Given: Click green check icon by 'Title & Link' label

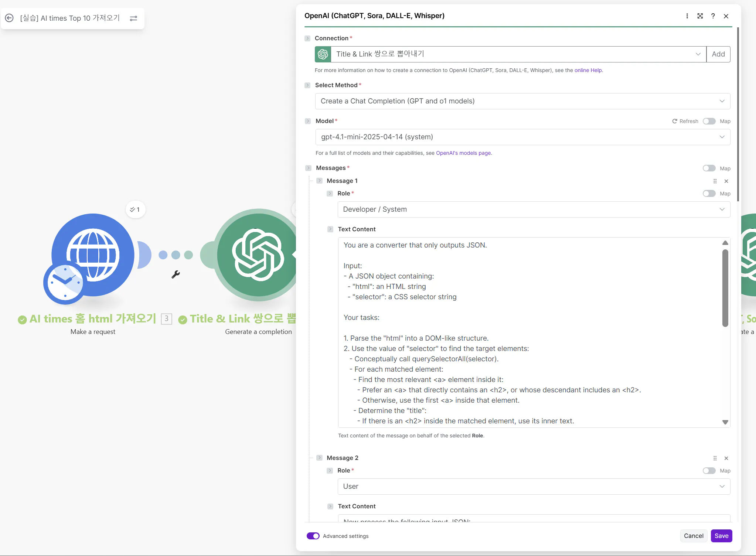Looking at the screenshot, I should (x=183, y=320).
